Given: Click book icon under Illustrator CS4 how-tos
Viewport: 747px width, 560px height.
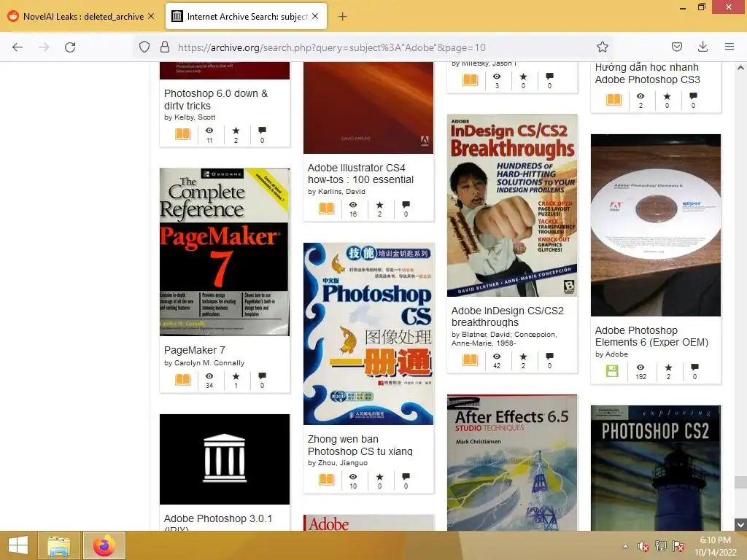Looking at the screenshot, I should tap(326, 208).
